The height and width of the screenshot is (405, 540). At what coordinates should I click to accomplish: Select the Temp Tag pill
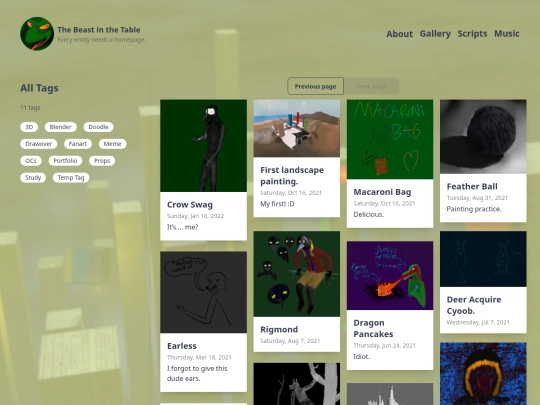coord(71,178)
